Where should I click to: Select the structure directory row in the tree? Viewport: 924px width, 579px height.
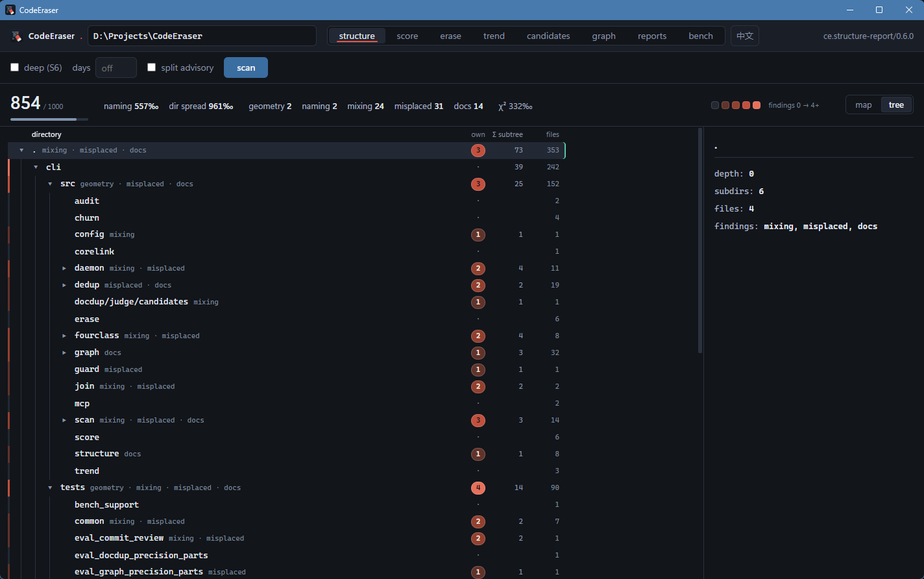[286, 454]
